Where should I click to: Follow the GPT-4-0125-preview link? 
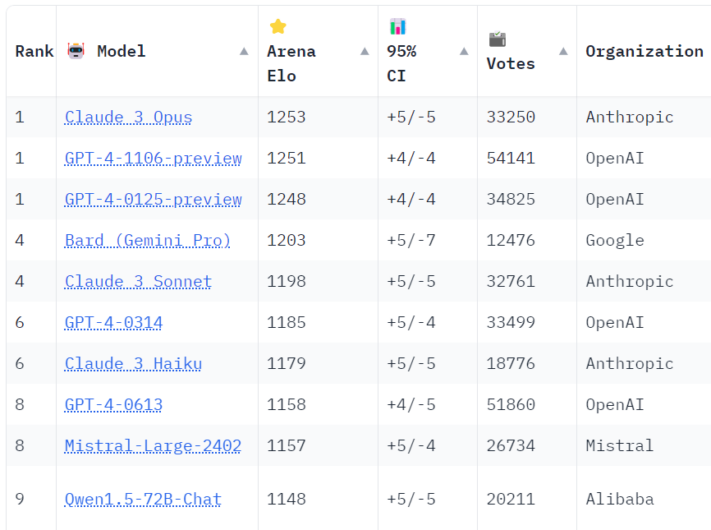coord(153,199)
